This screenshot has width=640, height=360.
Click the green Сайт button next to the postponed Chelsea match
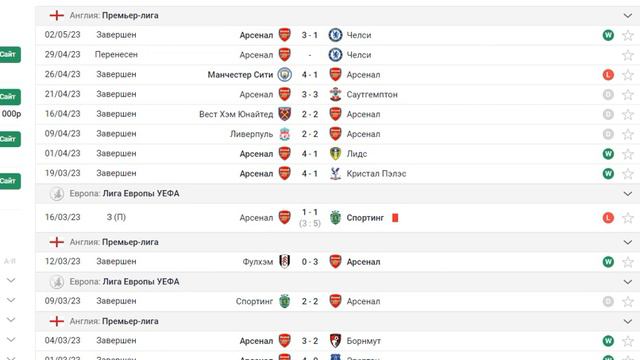pyautogui.click(x=10, y=54)
